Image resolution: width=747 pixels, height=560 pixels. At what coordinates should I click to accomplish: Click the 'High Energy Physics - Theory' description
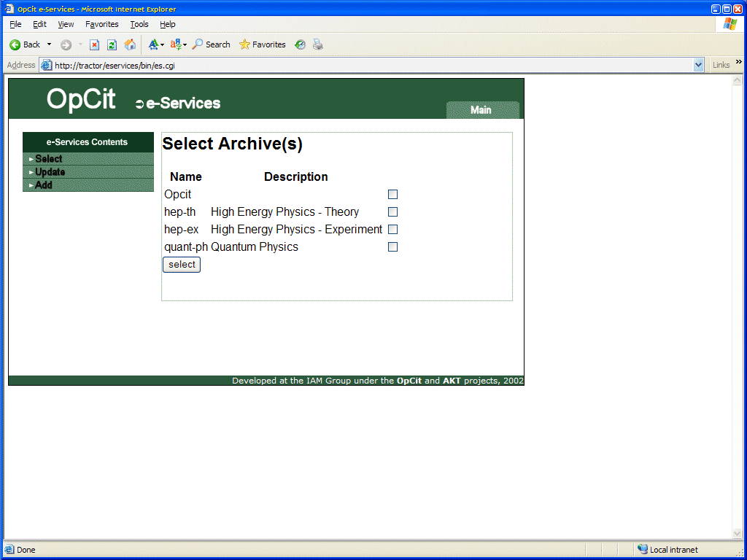[x=285, y=212]
